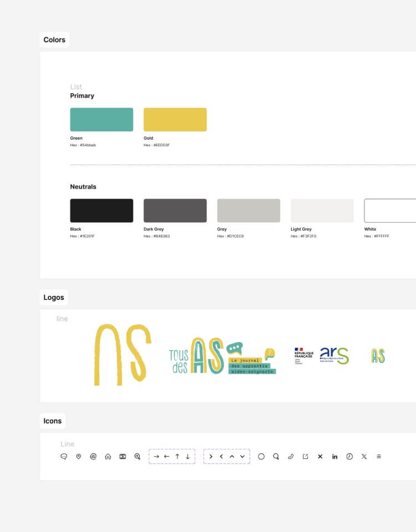Select the right arrow icon
Screen dimensions: 416x532
tap(156, 456)
